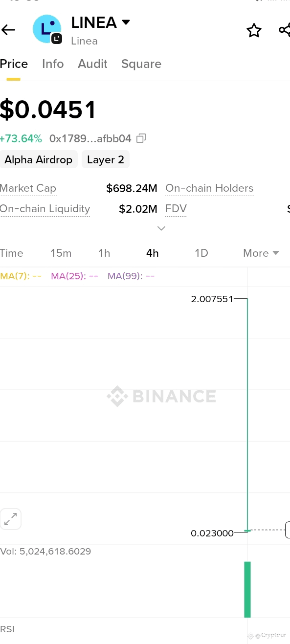
Task: Tap the Layer 2 tag
Action: click(106, 159)
